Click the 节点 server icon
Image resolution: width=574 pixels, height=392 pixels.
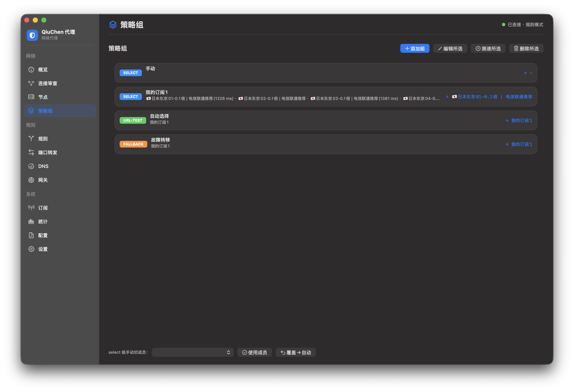pyautogui.click(x=31, y=97)
